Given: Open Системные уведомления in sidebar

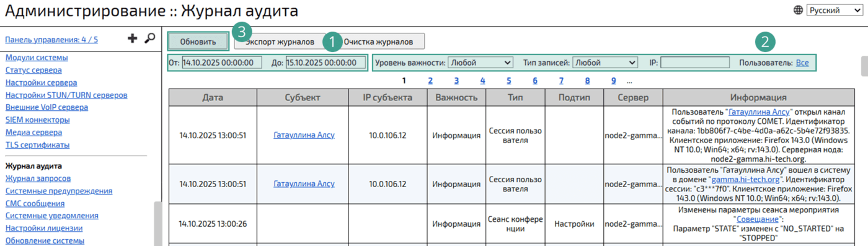Looking at the screenshot, I should click(51, 216).
